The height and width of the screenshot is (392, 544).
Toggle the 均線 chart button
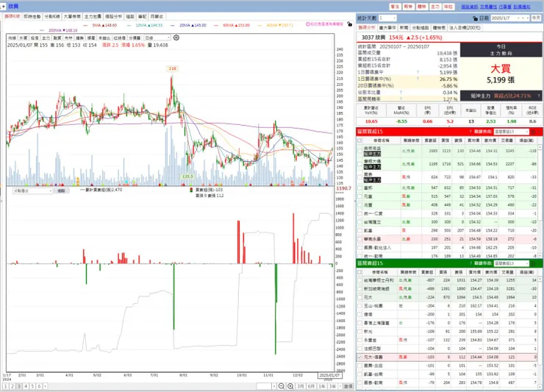(x=12, y=38)
